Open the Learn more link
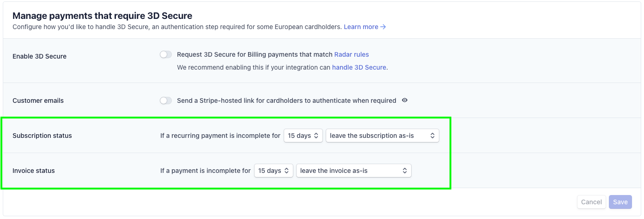644x219 pixels. (x=361, y=27)
